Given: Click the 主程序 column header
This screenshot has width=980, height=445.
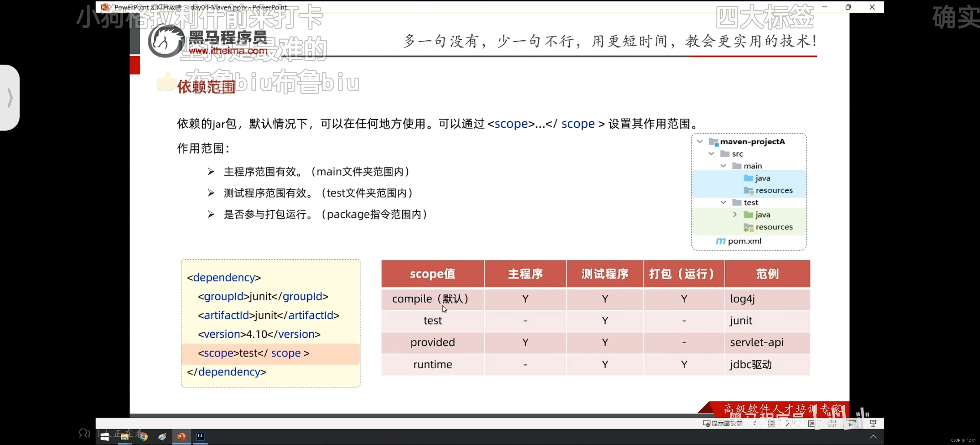Looking at the screenshot, I should tap(525, 273).
